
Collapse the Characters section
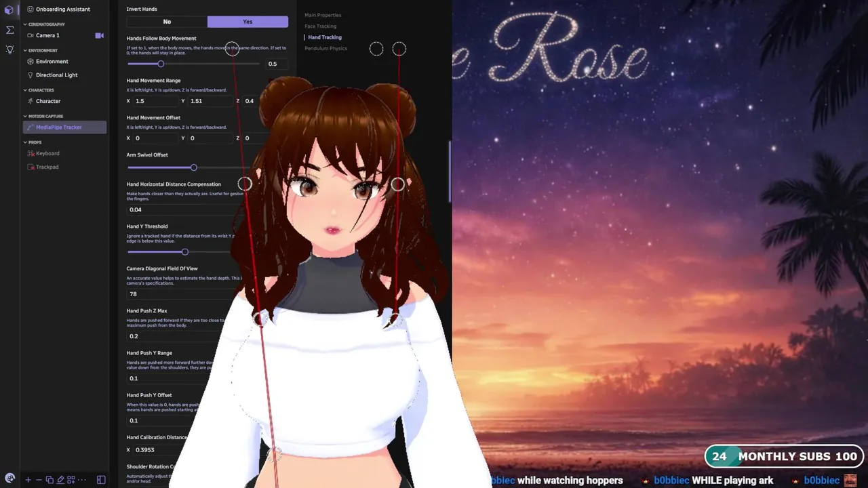coord(25,90)
